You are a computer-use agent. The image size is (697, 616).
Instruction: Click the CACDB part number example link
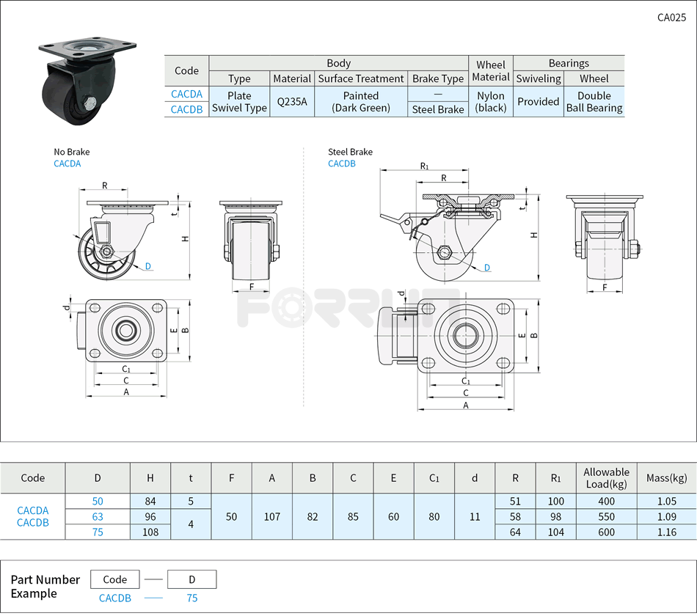pyautogui.click(x=115, y=598)
